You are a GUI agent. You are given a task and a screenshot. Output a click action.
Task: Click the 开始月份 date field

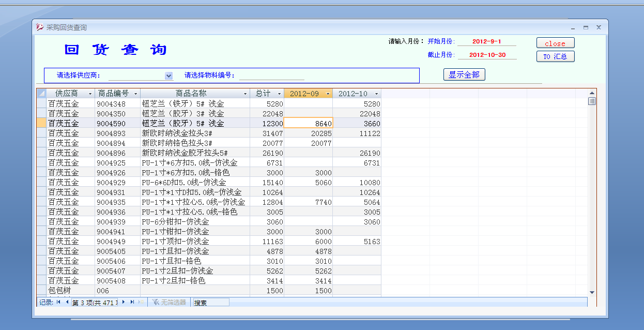[486, 41]
